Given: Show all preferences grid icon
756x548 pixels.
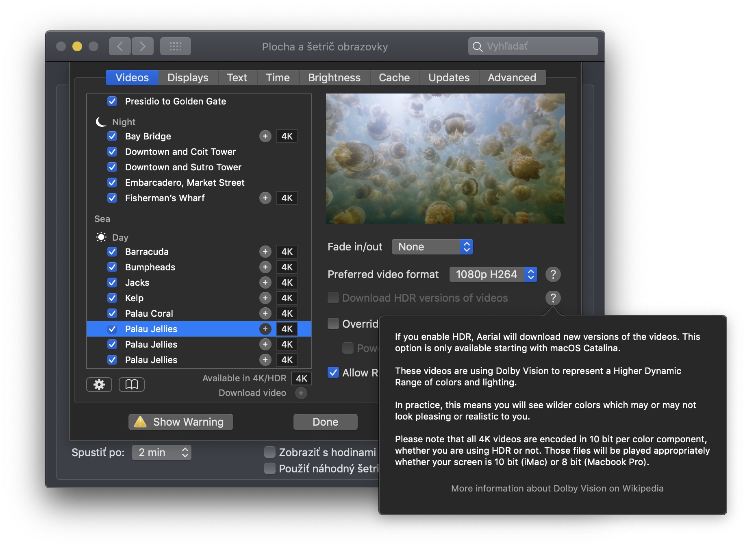Looking at the screenshot, I should click(175, 46).
